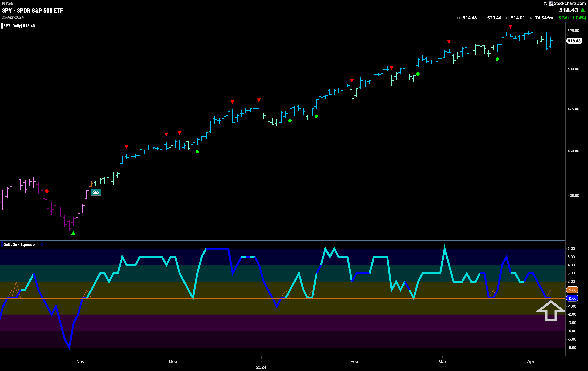588x371 pixels.
Task: Click the 'Mar' label on the time axis
Action: [x=442, y=362]
